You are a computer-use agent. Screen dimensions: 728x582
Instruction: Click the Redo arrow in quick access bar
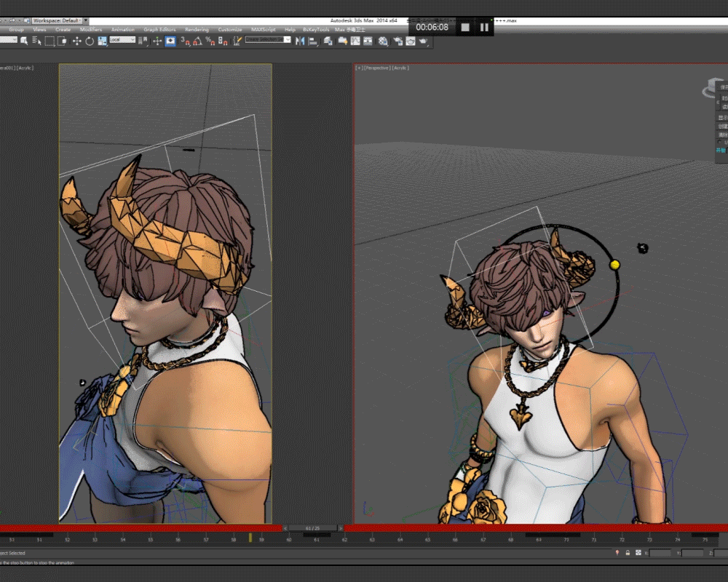point(12,20)
